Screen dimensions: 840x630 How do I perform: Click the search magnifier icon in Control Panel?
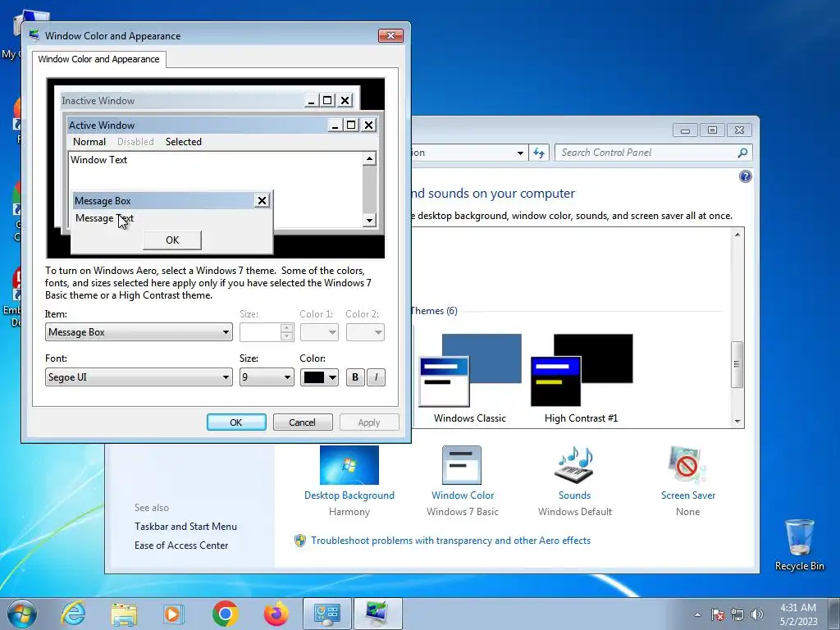pyautogui.click(x=742, y=153)
